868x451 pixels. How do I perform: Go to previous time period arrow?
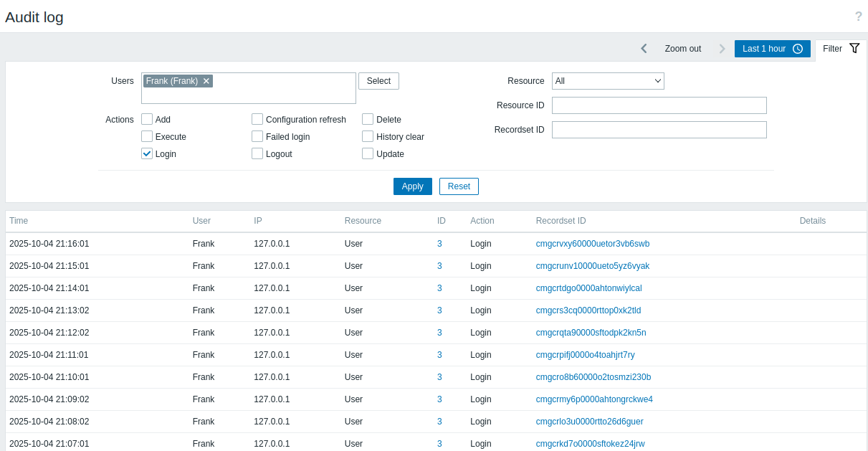[x=644, y=49]
